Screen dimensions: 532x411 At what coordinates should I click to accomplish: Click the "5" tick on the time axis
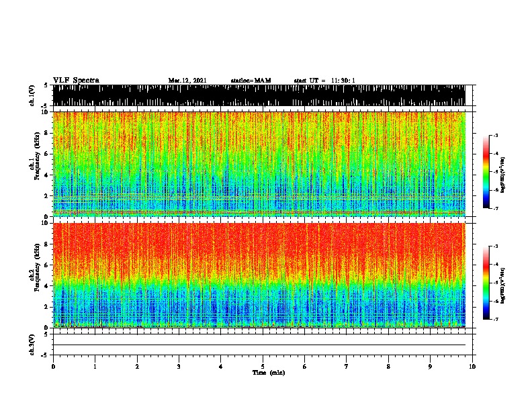263,367
